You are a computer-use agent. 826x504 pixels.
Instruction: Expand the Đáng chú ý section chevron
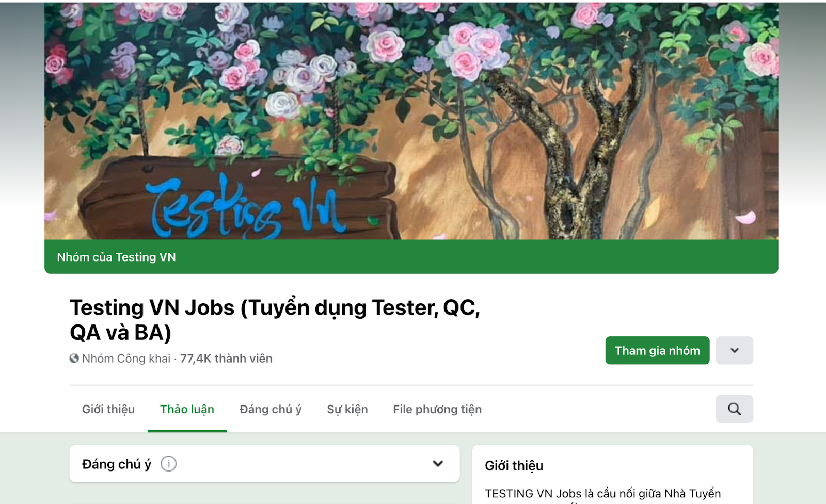438,464
